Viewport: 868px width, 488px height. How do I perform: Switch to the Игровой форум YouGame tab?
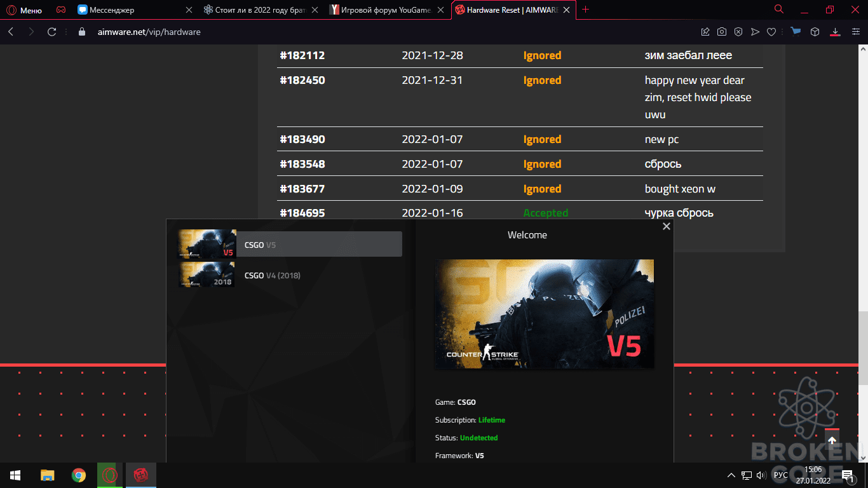[386, 10]
